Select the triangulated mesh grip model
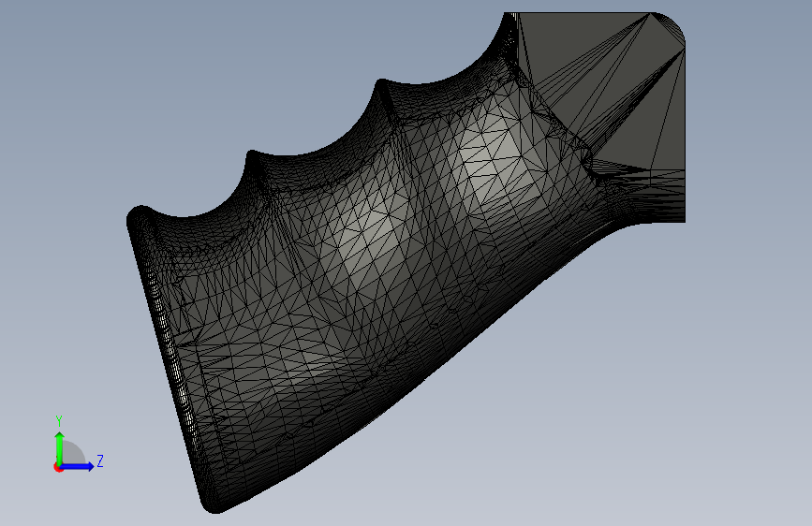The width and height of the screenshot is (812, 526). (x=406, y=263)
